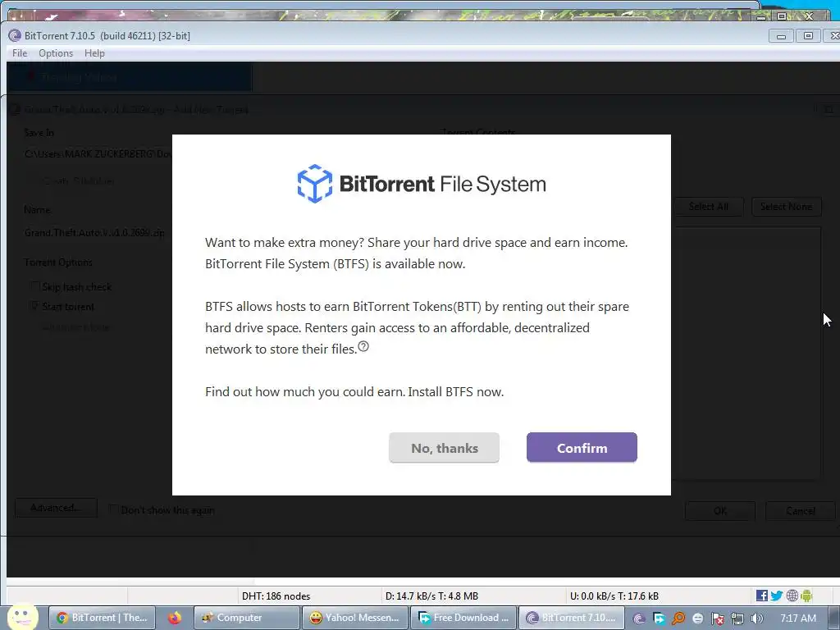Open the Options menu
This screenshot has width=840, height=630.
click(56, 53)
